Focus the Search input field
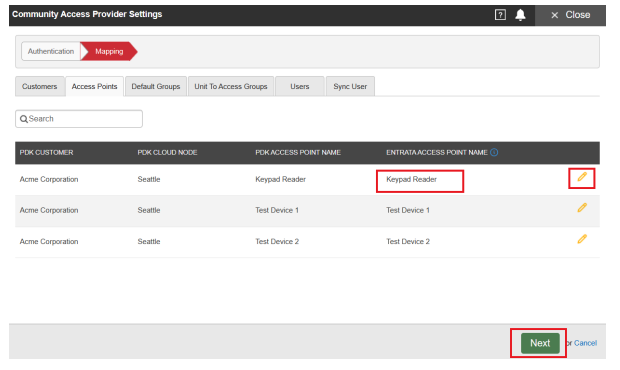Viewport: 620px width, 370px height. coord(79,119)
